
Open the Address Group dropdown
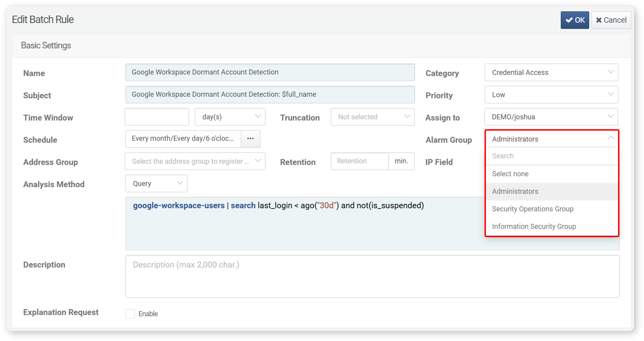195,161
